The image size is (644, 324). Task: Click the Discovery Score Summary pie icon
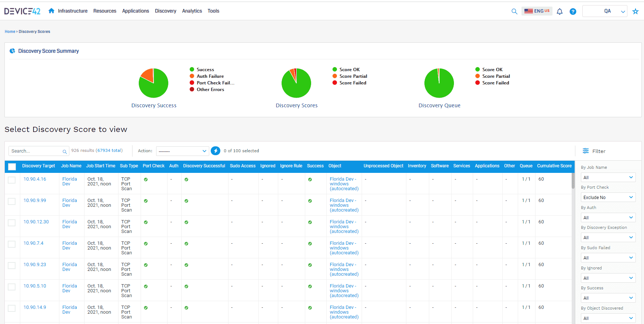pos(13,51)
